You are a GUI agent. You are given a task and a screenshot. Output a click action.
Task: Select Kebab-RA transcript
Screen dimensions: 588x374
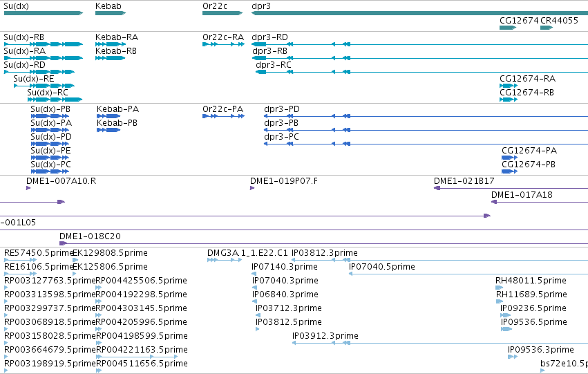111,44
